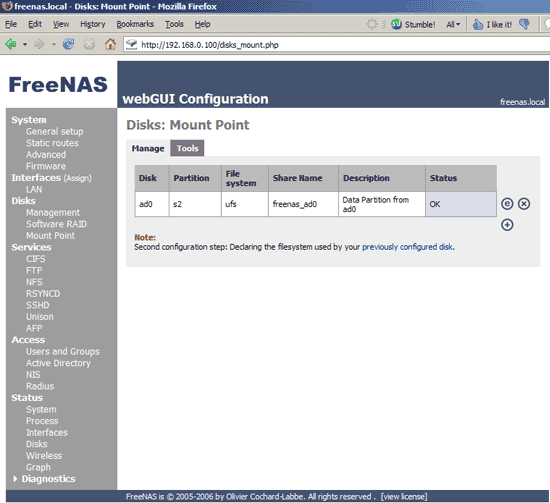Open Software RAID in sidebar

pos(56,224)
